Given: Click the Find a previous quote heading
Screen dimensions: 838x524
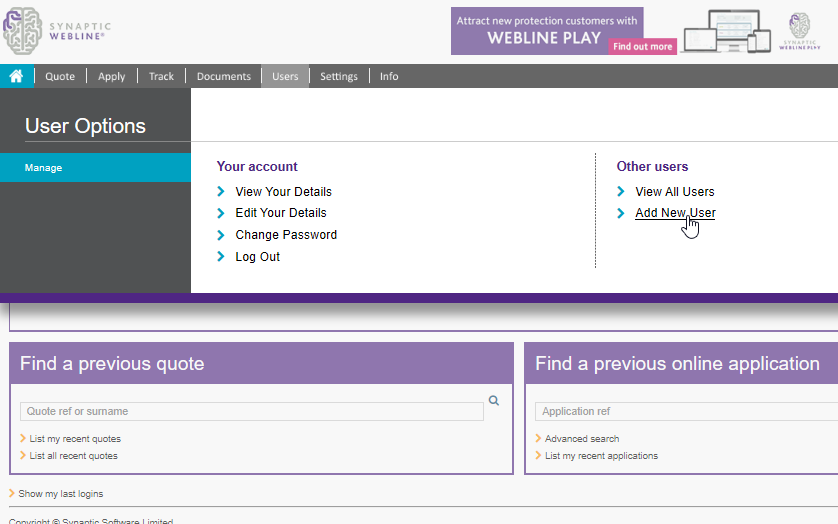Looking at the screenshot, I should click(x=112, y=364).
